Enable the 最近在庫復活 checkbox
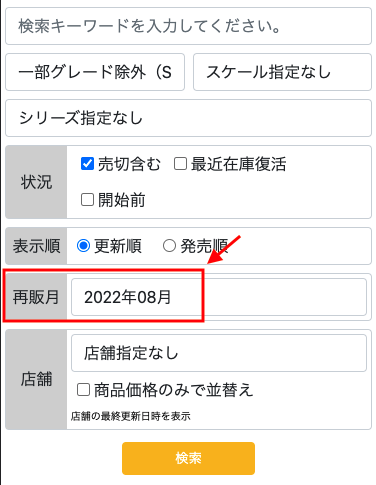Viewport: 376px width, 485px height. (x=180, y=164)
